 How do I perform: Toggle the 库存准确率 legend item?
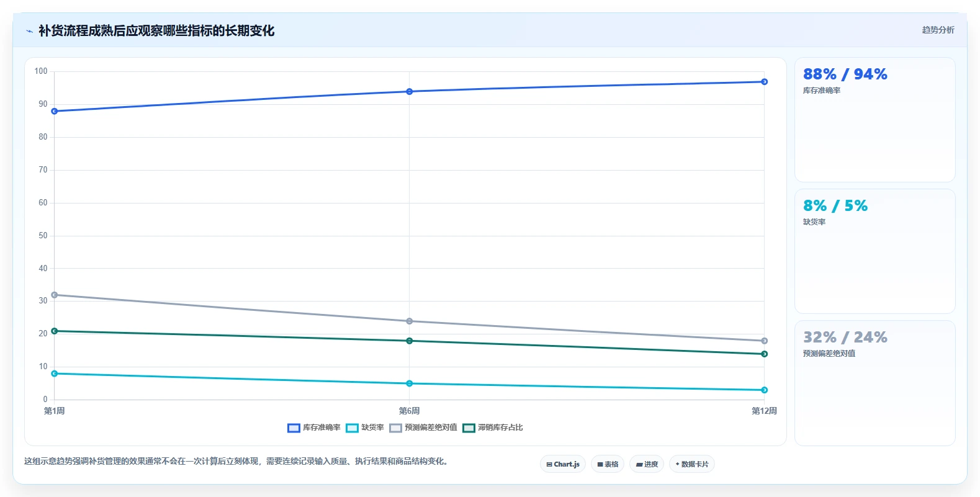tap(314, 428)
